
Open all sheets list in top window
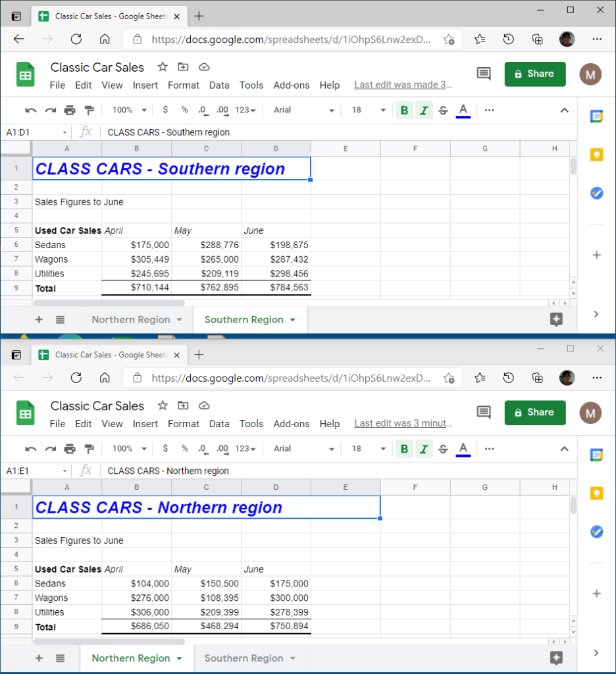point(60,319)
